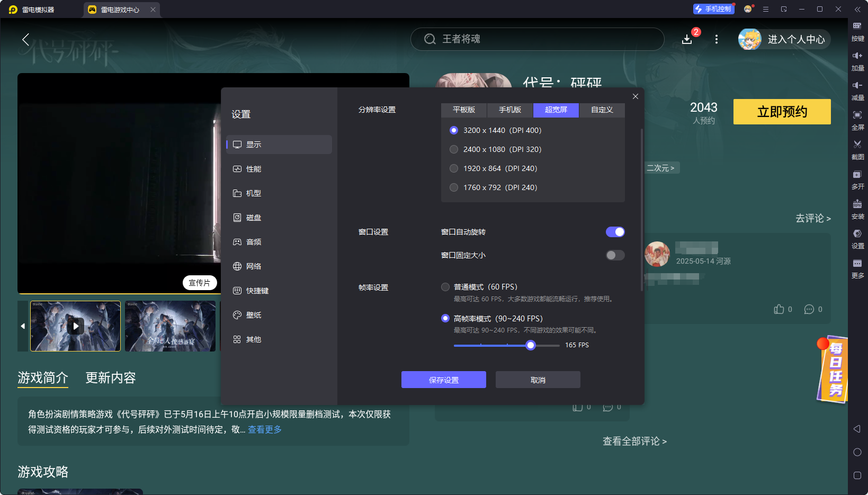Open multi-instance manager (多开) icon
Image resolution: width=868 pixels, height=495 pixels.
coord(858,179)
